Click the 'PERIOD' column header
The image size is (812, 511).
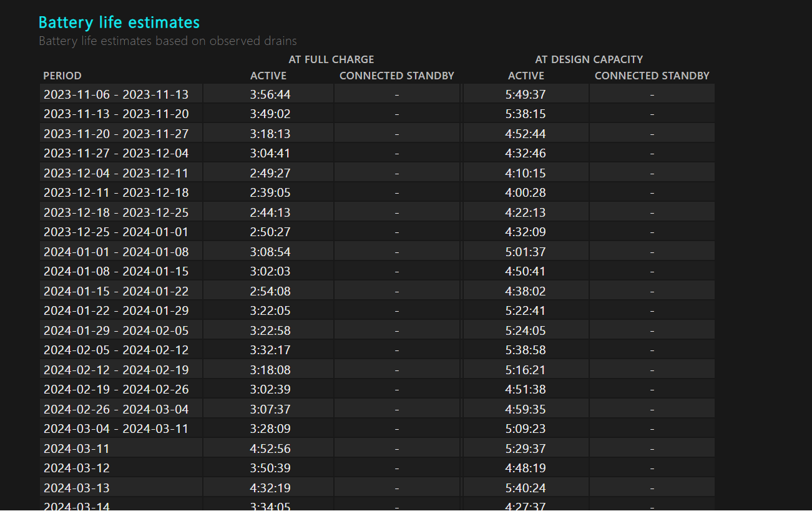(62, 76)
